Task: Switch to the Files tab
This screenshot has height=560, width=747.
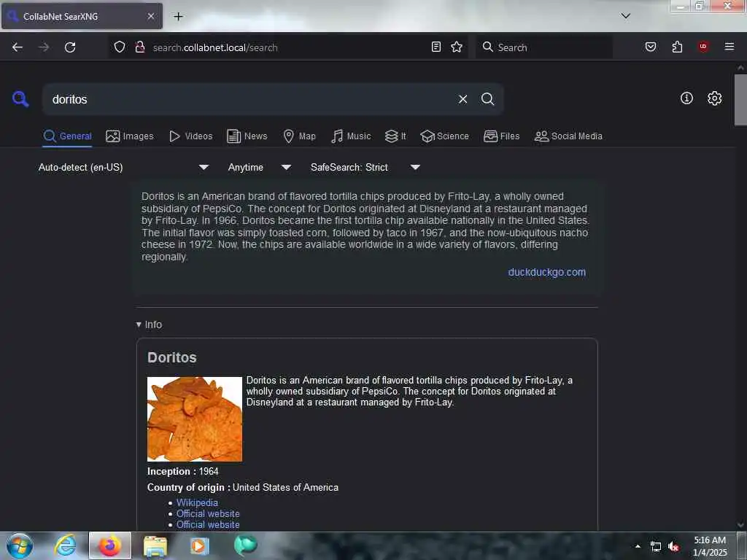Action: [x=501, y=136]
